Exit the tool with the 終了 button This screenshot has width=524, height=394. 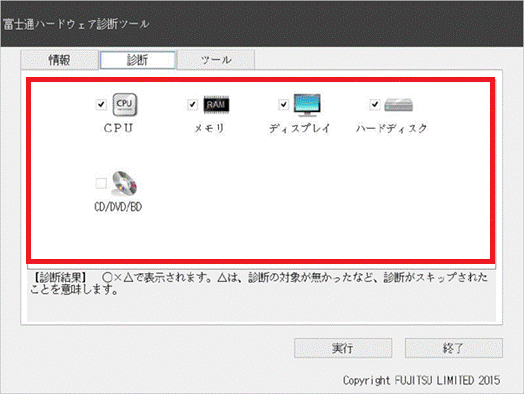453,348
